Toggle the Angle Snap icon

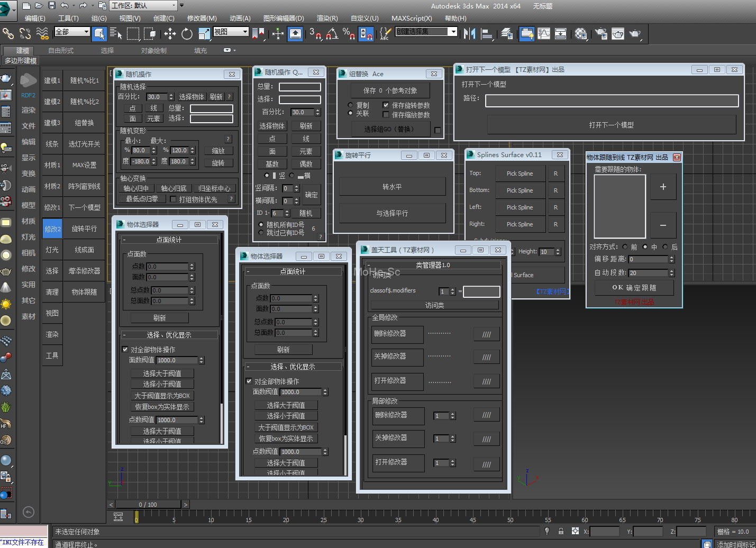point(332,34)
